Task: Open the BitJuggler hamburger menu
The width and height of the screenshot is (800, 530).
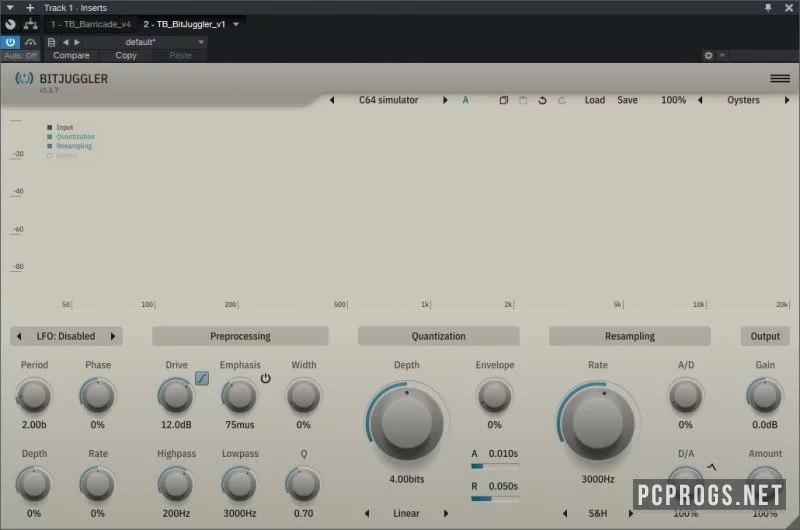Action: click(780, 79)
